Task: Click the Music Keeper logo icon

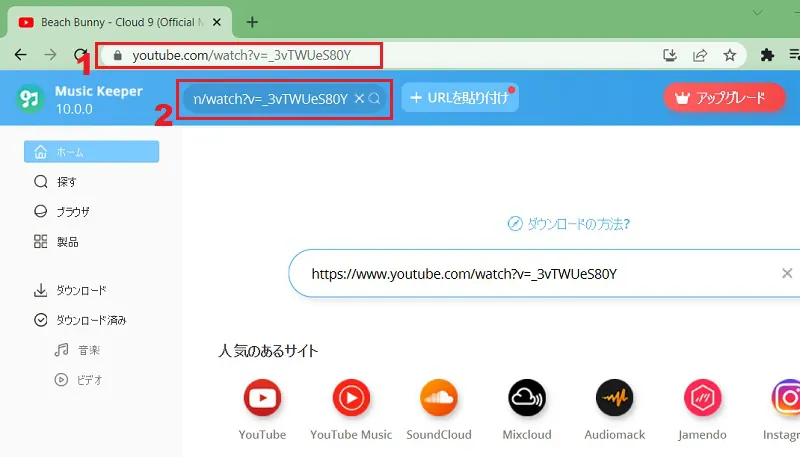Action: 30,98
